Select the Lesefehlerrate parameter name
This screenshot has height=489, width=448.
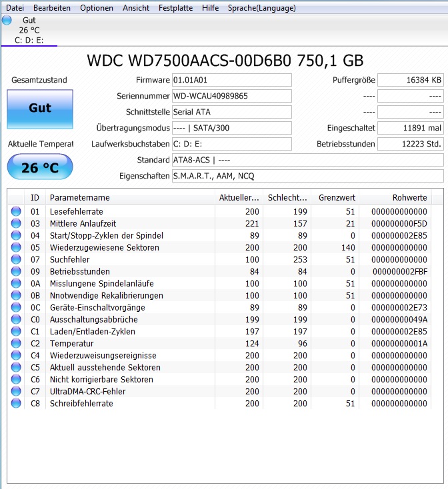pos(77,211)
